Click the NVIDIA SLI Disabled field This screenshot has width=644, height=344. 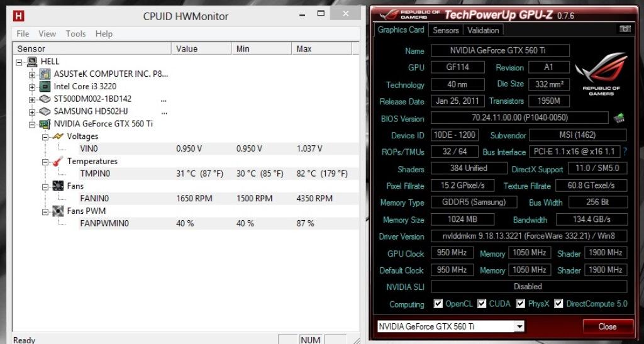tap(529, 287)
